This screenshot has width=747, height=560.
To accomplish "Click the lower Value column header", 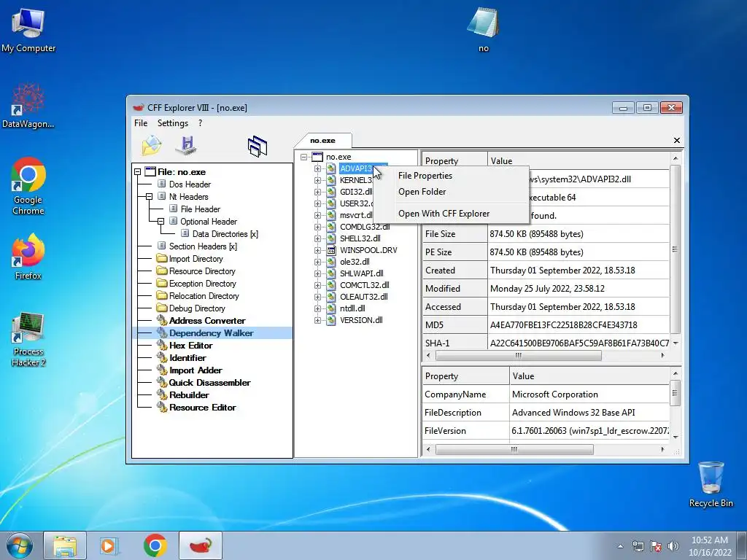I will click(589, 376).
